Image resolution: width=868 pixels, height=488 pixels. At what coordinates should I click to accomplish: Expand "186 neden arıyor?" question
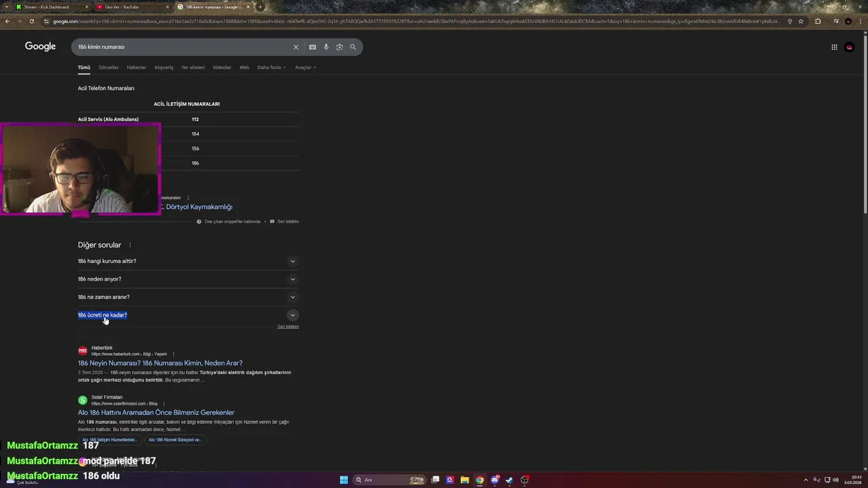188,279
